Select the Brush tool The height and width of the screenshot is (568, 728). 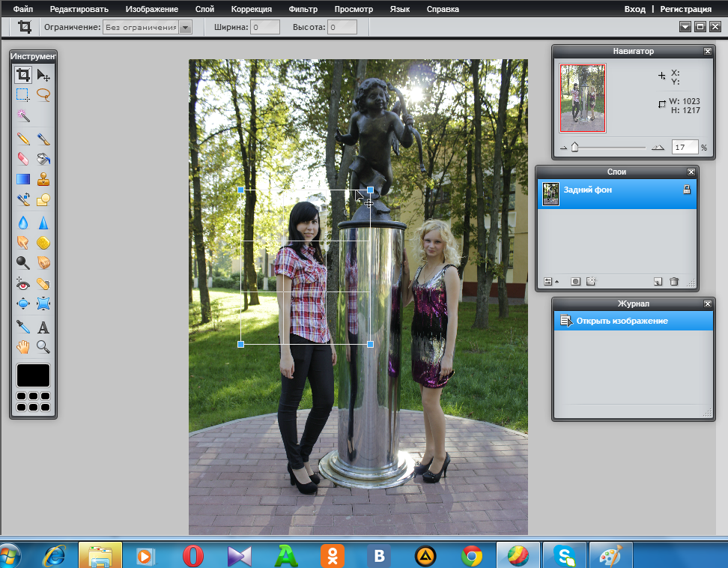click(43, 139)
